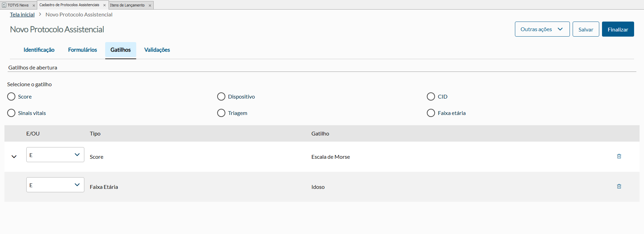Click the Finalizar button
The image size is (644, 234).
pos(618,29)
